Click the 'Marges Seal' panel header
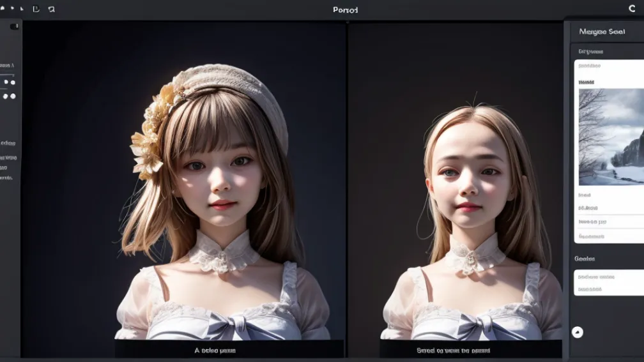Image resolution: width=644 pixels, height=362 pixels. (602, 31)
